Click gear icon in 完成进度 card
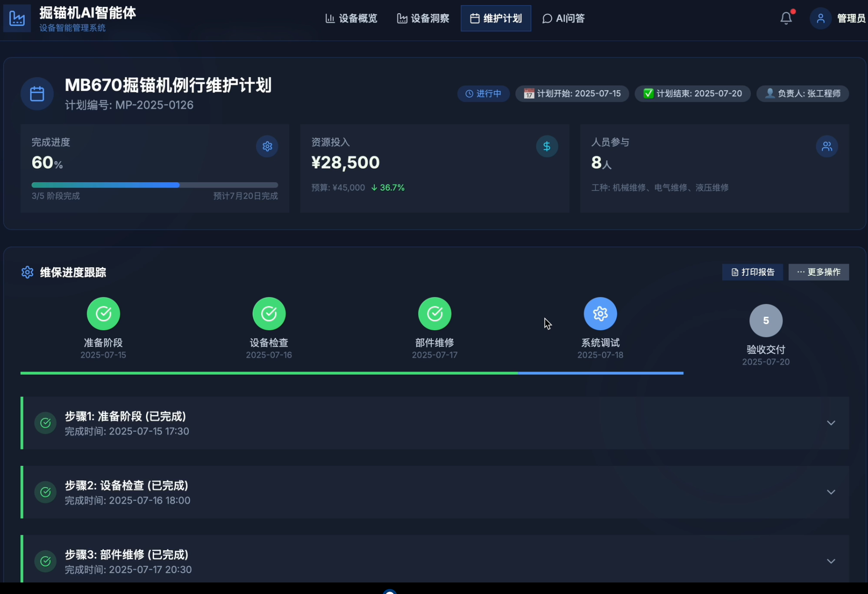 click(x=267, y=146)
